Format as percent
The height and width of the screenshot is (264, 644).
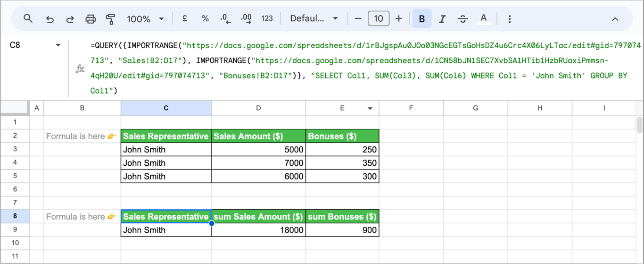click(205, 19)
